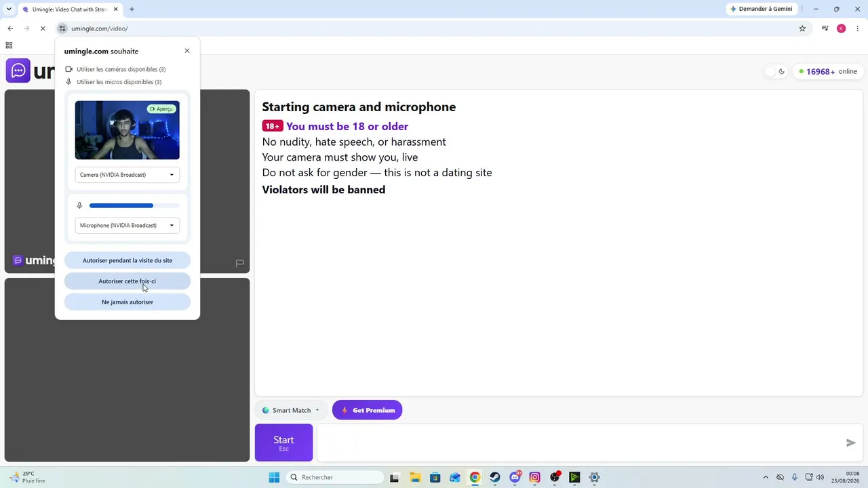The image size is (868, 488).
Task: Choose 'Ne jamais autoriser' in permission popup
Action: pyautogui.click(x=127, y=302)
